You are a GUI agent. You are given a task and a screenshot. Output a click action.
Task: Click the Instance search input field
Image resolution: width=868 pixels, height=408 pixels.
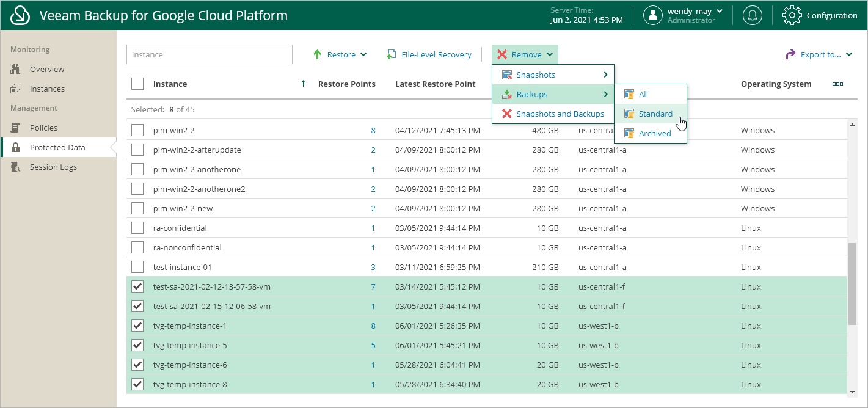tap(210, 54)
